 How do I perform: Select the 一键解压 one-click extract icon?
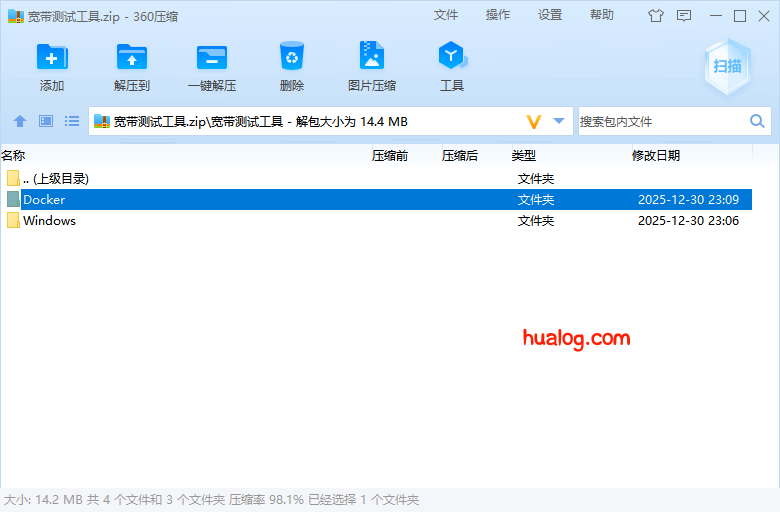(212, 57)
